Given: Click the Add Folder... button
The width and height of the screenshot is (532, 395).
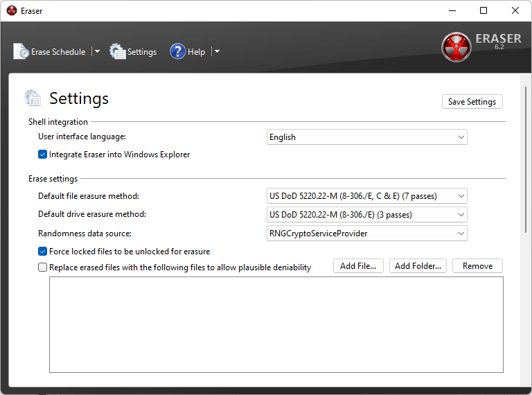Looking at the screenshot, I should (418, 266).
